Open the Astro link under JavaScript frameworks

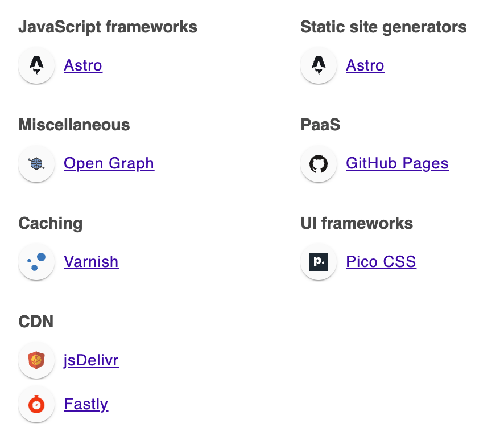(83, 65)
